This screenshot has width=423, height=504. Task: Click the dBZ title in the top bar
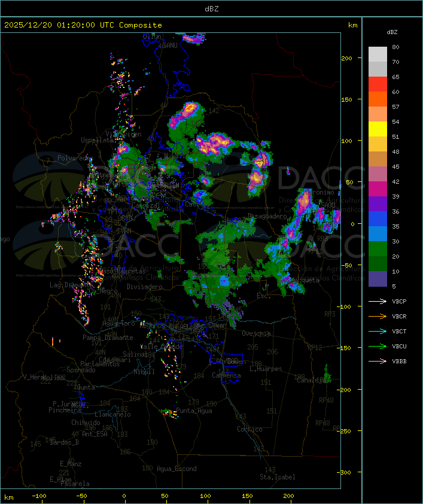pyautogui.click(x=212, y=9)
